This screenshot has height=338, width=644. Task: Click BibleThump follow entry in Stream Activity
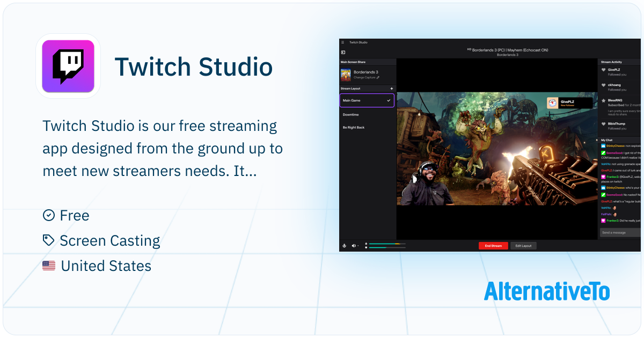620,126
